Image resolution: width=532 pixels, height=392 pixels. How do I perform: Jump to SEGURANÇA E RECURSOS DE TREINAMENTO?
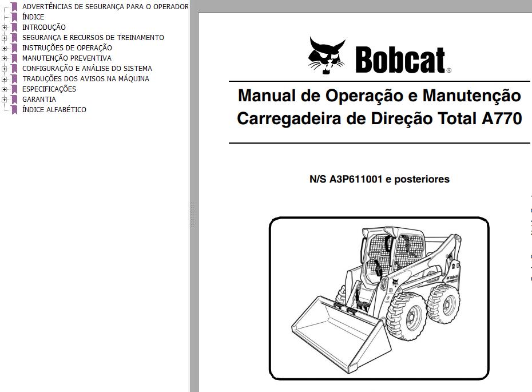pos(93,38)
